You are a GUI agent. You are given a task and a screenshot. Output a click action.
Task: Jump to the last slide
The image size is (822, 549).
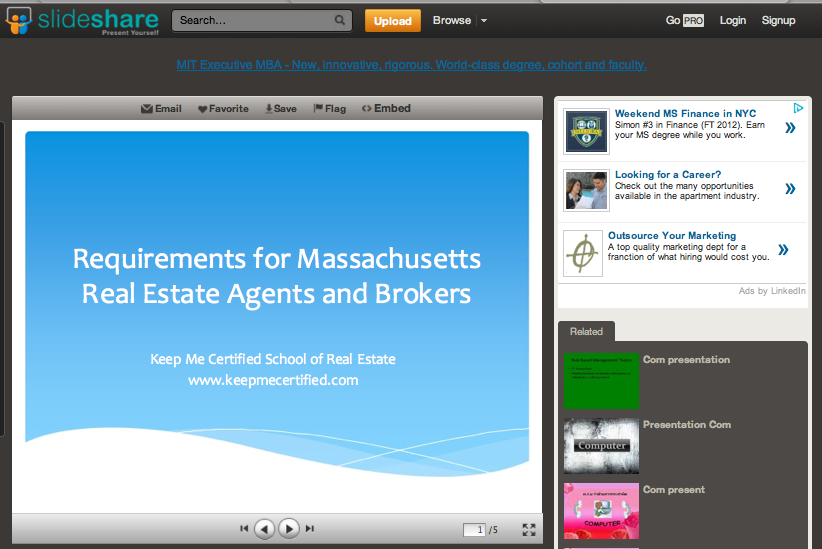[x=310, y=529]
